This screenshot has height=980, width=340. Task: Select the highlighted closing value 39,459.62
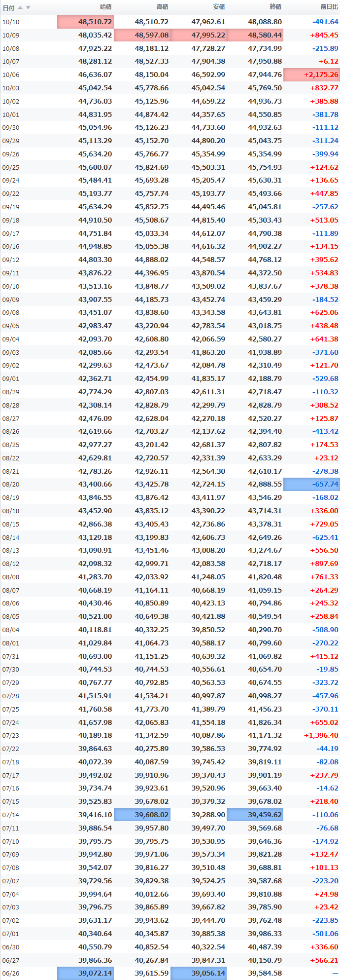pos(255,815)
